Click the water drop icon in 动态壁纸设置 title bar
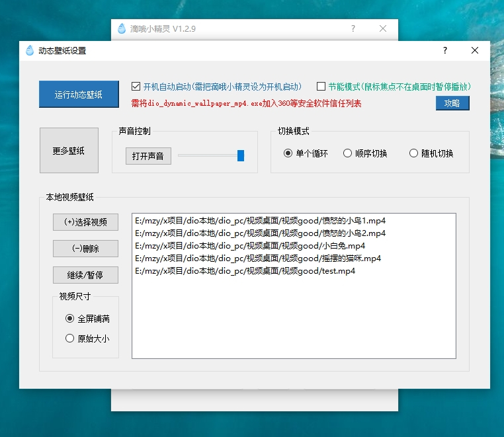504x437 pixels. (x=30, y=50)
